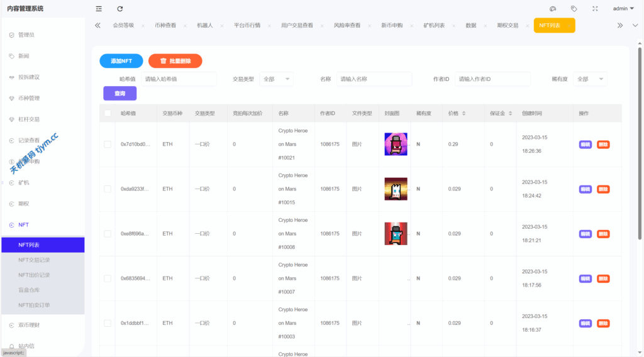Screen dimensions: 644x357
Task: Sort the table by 保证金 column arrows
Action: pyautogui.click(x=510, y=114)
